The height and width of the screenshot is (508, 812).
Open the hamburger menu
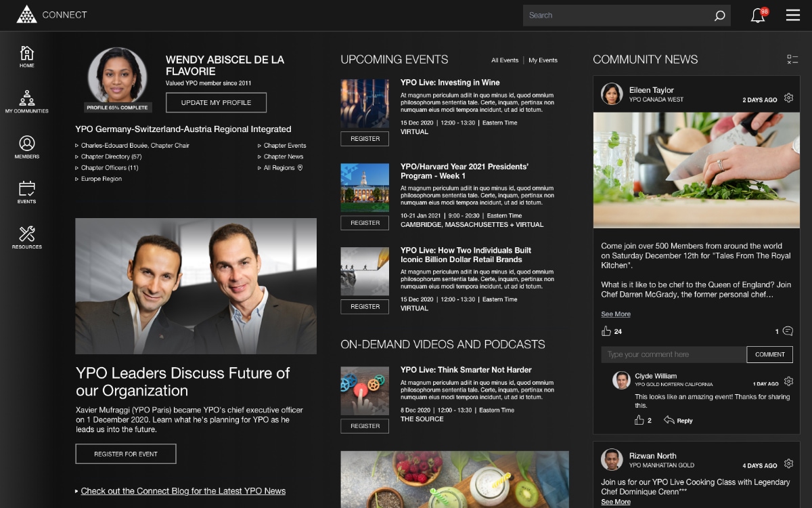pyautogui.click(x=792, y=15)
